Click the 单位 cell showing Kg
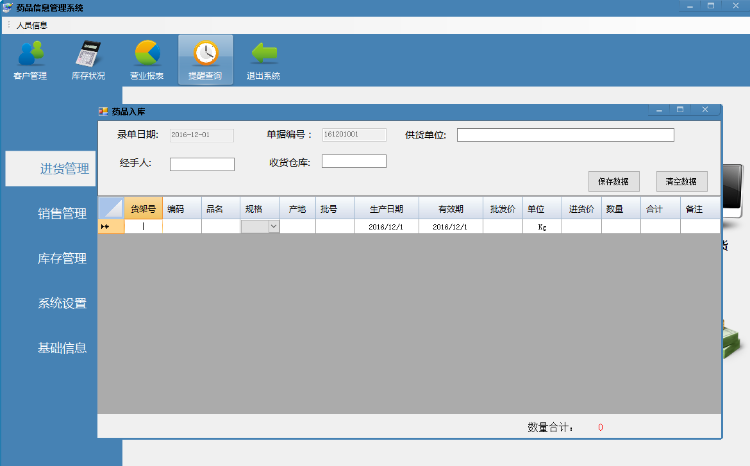This screenshot has height=466, width=750. (542, 226)
